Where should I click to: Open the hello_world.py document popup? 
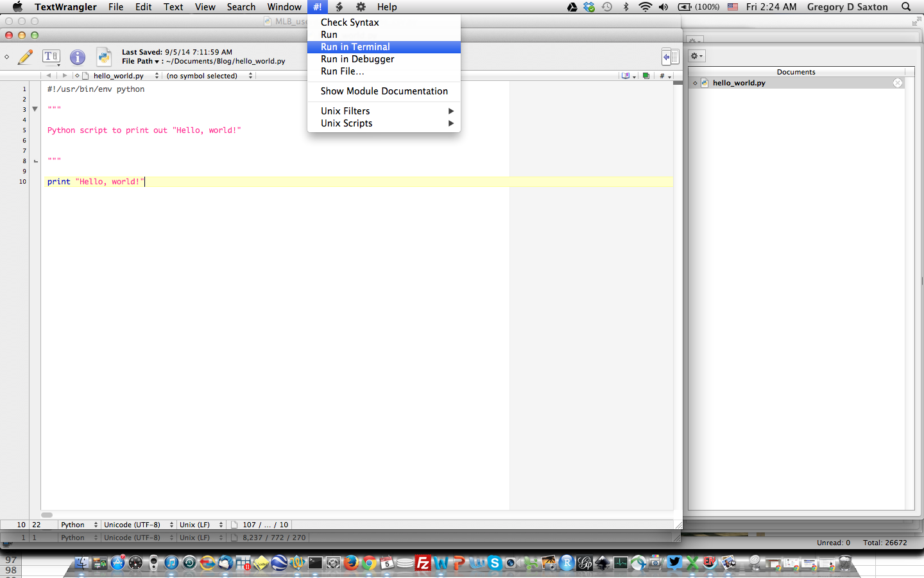(121, 76)
